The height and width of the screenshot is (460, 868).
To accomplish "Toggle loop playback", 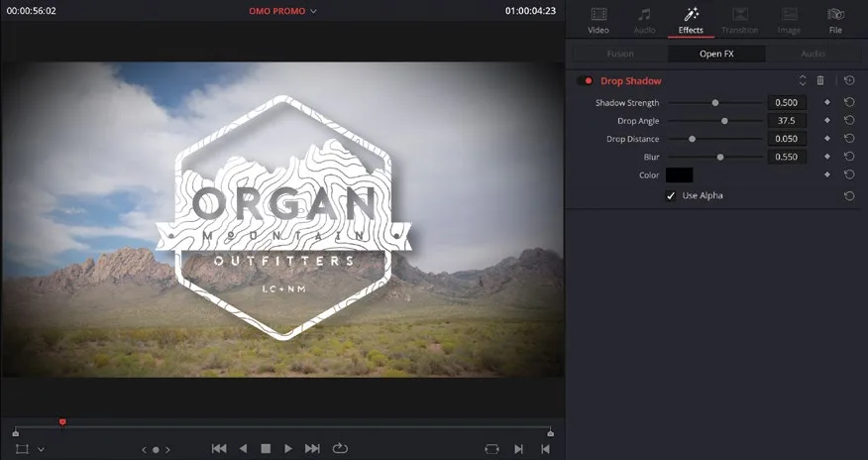I will click(340, 448).
